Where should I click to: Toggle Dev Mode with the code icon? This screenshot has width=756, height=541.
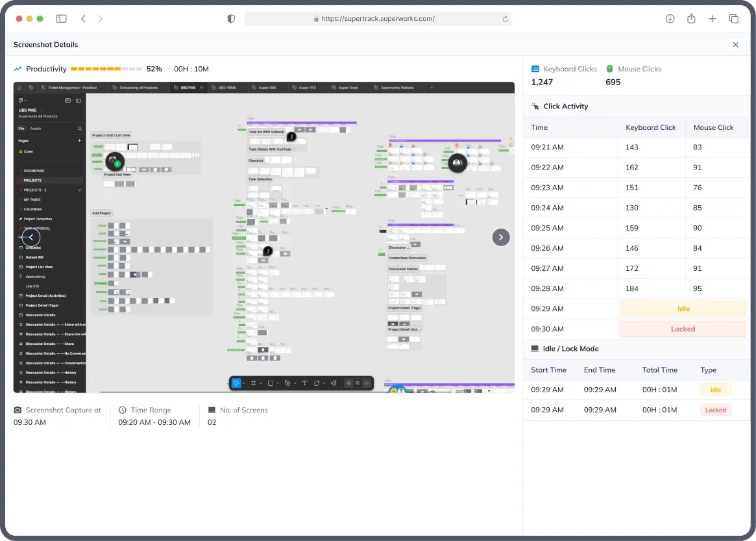click(367, 383)
